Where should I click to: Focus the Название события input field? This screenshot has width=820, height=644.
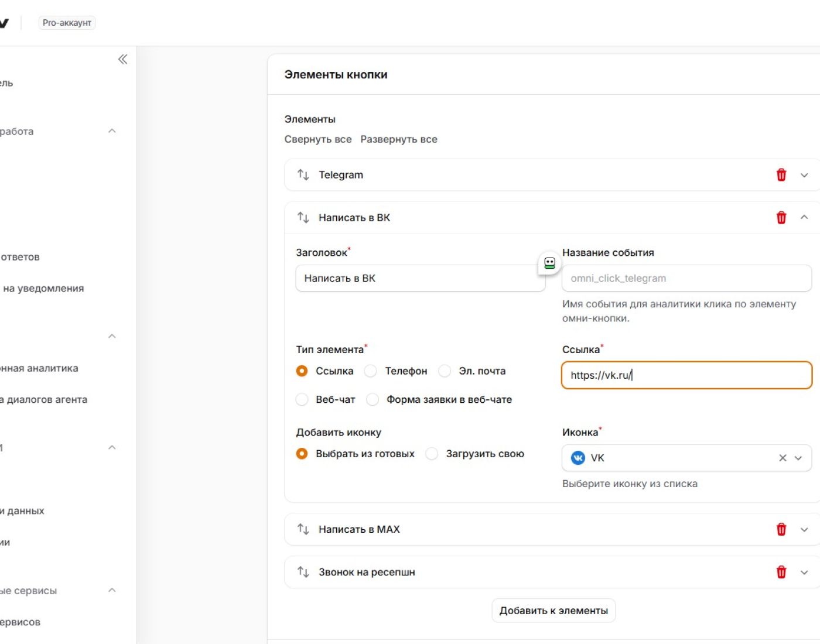(x=686, y=278)
